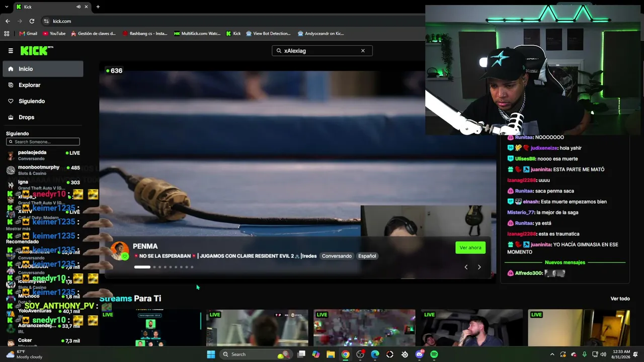Image resolution: width=644 pixels, height=362 pixels.
Task: Open a new browser tab
Action: 98,7
